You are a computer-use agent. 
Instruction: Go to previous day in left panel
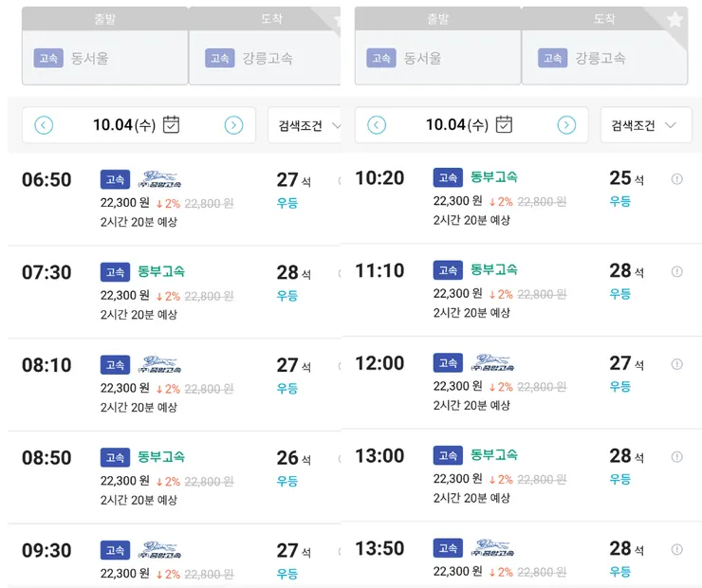[x=44, y=125]
